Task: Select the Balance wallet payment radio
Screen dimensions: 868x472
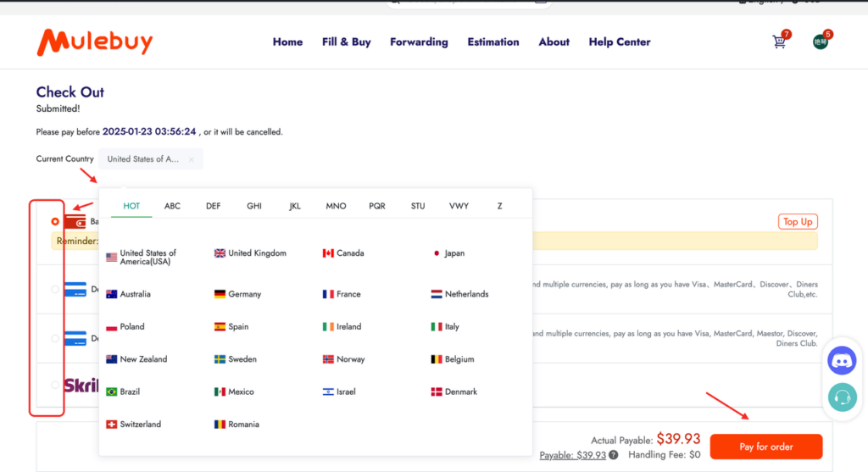Action: (x=55, y=221)
